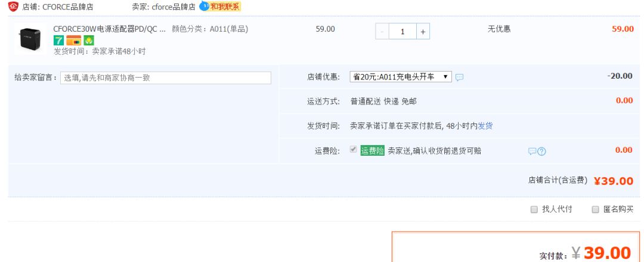The width and height of the screenshot is (644, 262).
Task: Toggle the 运费险 freight insurance checkbox
Action: click(x=353, y=149)
